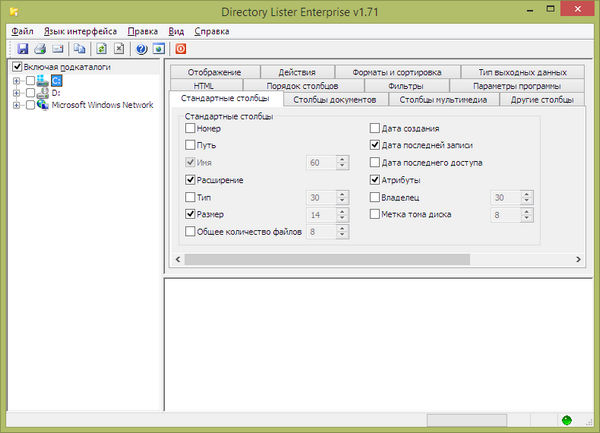Click the Save floppy disk toolbar icon
The image size is (600, 433).
[23, 48]
